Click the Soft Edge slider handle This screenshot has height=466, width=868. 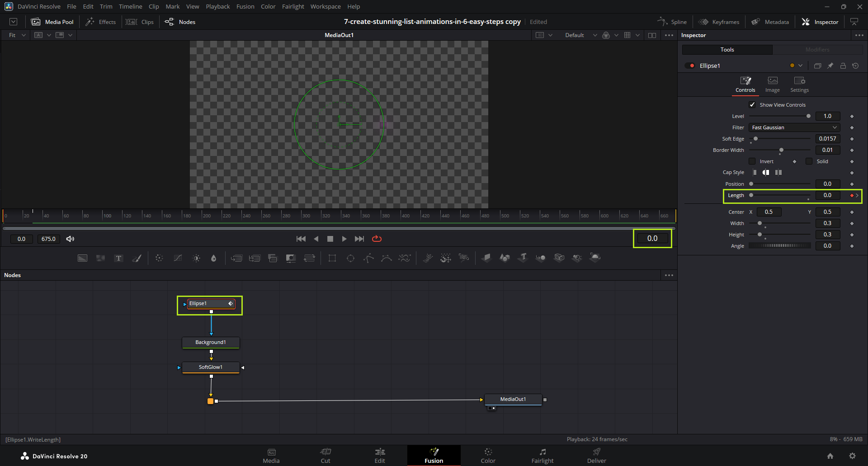pyautogui.click(x=755, y=139)
